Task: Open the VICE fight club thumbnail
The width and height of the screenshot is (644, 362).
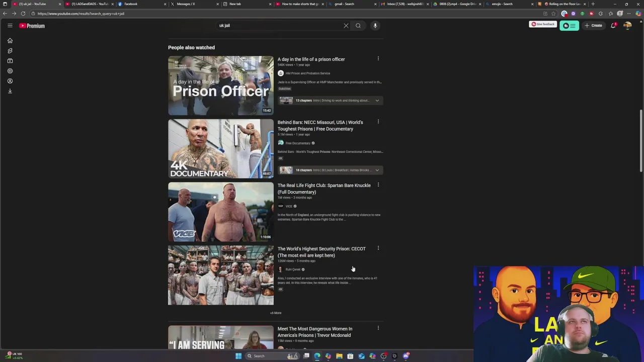Action: (221, 212)
